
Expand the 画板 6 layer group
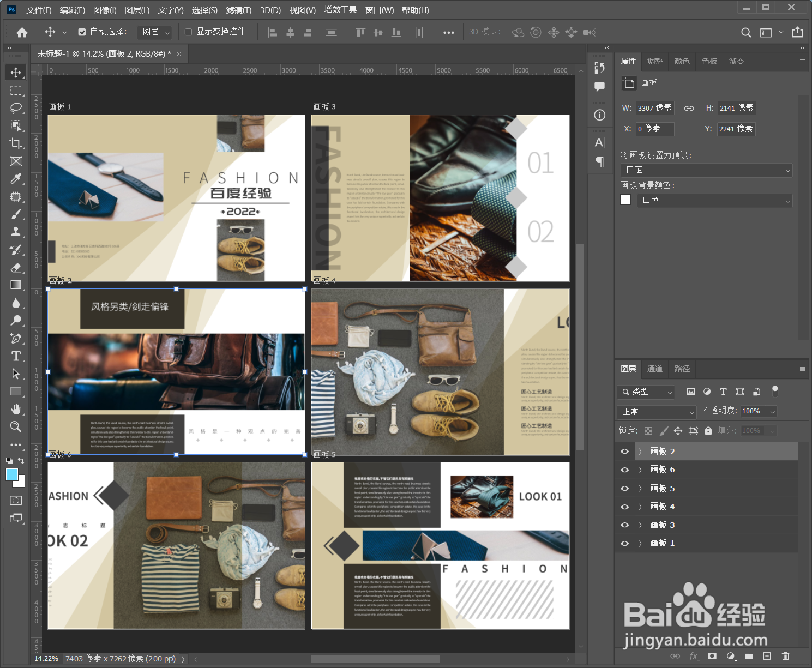(640, 470)
